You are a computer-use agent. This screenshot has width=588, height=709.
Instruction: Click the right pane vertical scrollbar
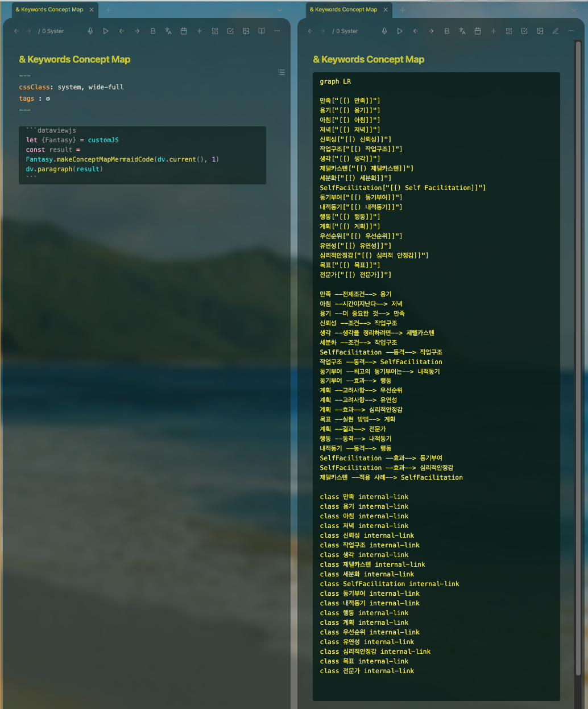click(578, 358)
